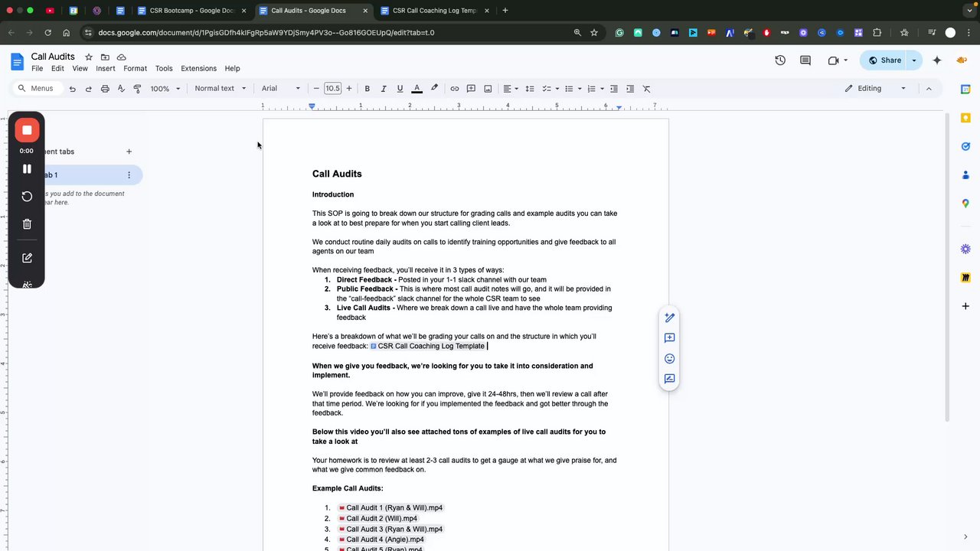Open version history clock icon
Screen dimensions: 980x551
pos(780,60)
